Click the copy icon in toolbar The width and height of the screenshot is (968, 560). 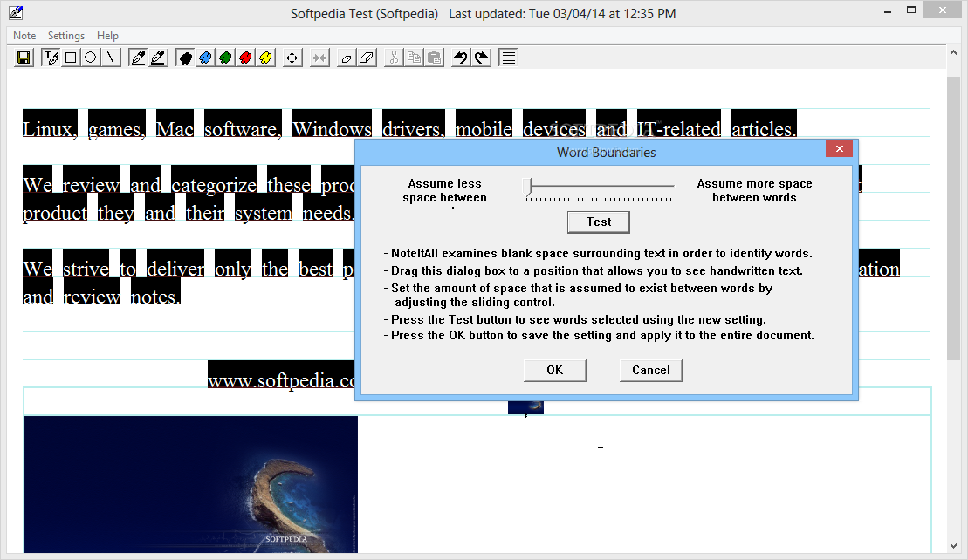click(x=415, y=58)
